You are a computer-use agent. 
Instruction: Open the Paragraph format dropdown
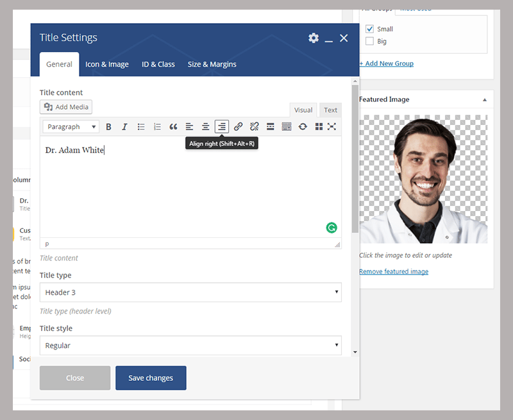[x=71, y=126]
